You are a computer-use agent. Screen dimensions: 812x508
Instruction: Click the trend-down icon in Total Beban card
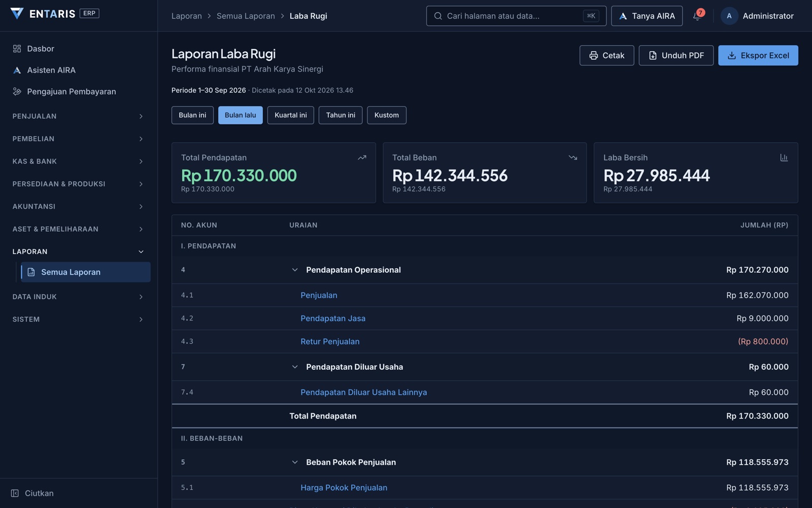click(x=573, y=157)
